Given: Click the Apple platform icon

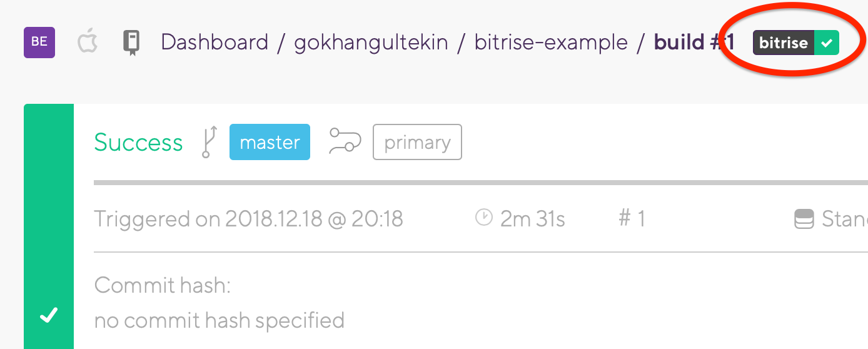Looking at the screenshot, I should [x=88, y=43].
